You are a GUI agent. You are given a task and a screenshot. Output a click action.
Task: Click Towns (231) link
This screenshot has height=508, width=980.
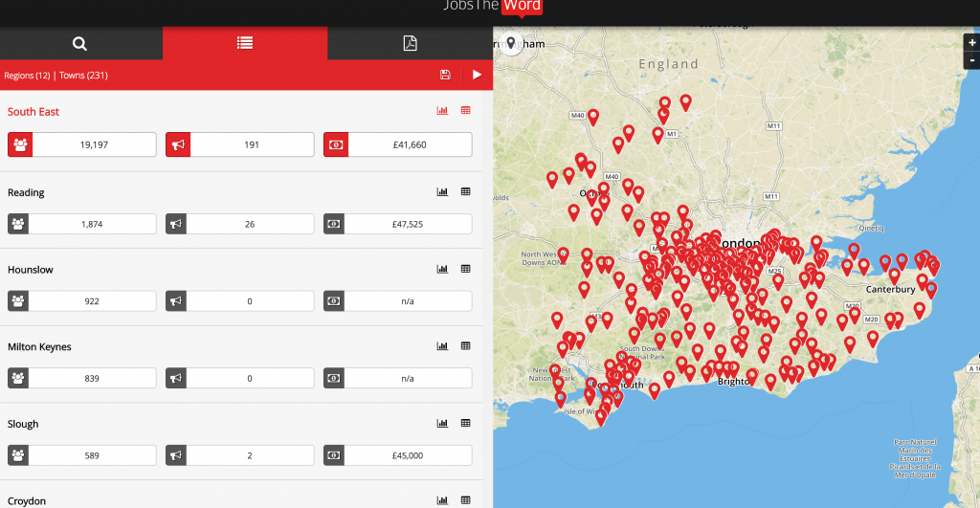[84, 76]
